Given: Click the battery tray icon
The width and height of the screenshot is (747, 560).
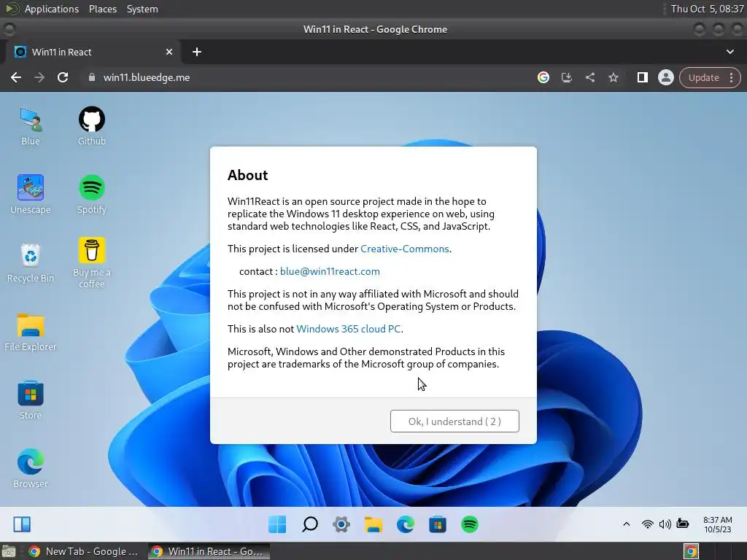Looking at the screenshot, I should (683, 524).
